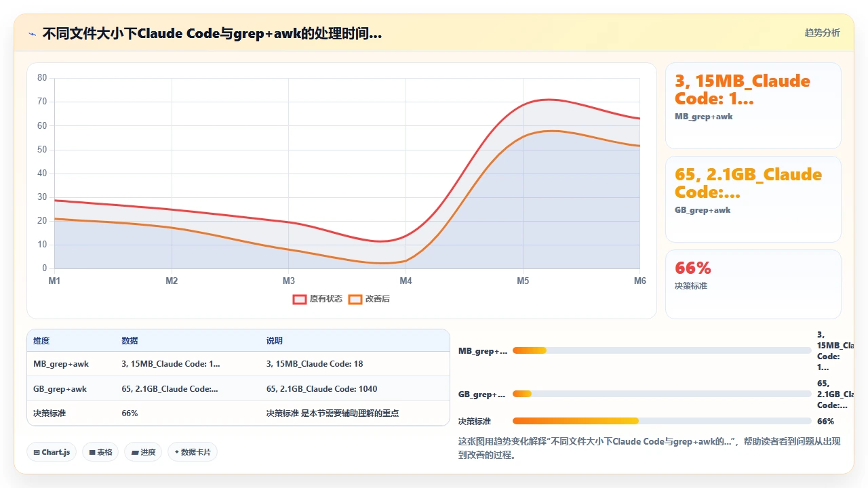Image resolution: width=868 pixels, height=488 pixels.
Task: Click the 50 label on the chart y-axis
Action: [42, 150]
